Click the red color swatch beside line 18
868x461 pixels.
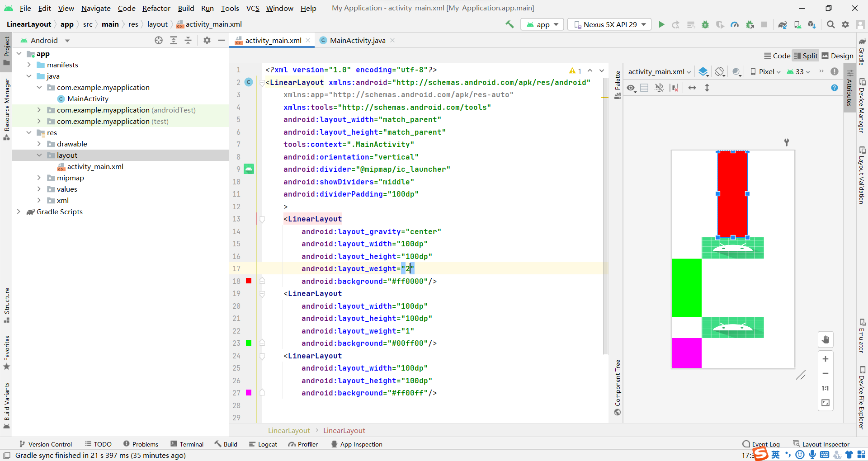249,281
